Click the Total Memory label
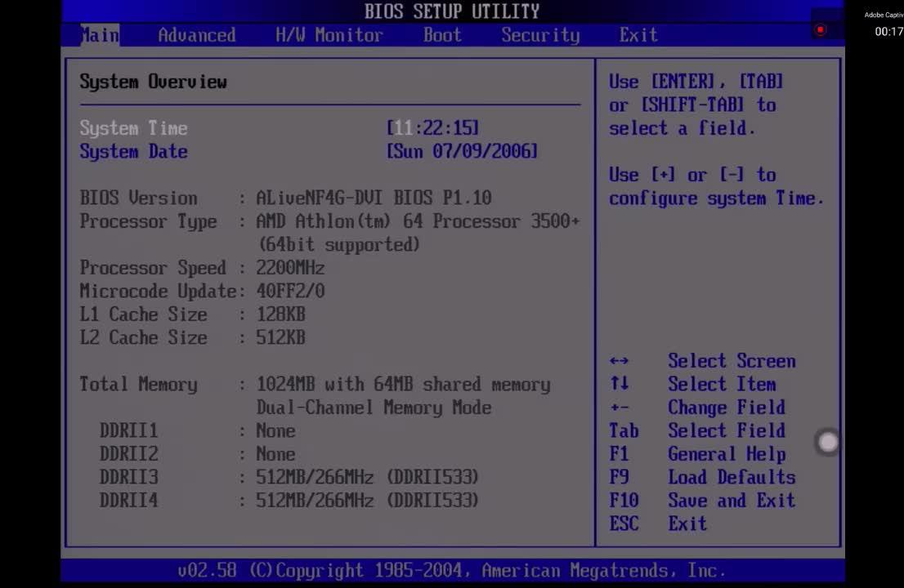904x588 pixels. pos(138,385)
